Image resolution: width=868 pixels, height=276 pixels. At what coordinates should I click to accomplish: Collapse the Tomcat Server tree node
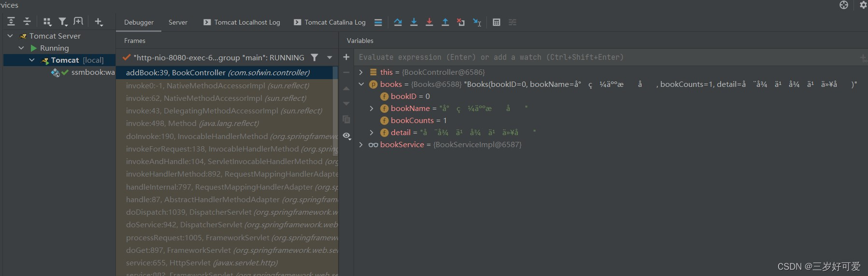click(10, 36)
